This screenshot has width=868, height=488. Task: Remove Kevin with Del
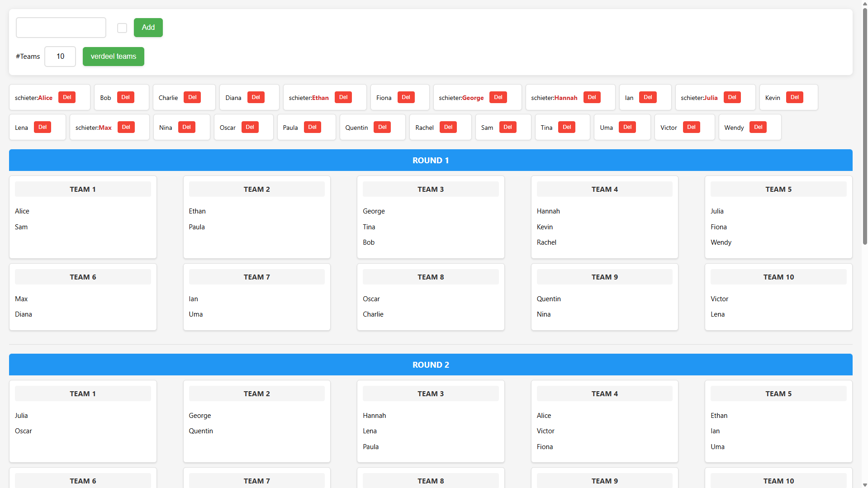(795, 97)
